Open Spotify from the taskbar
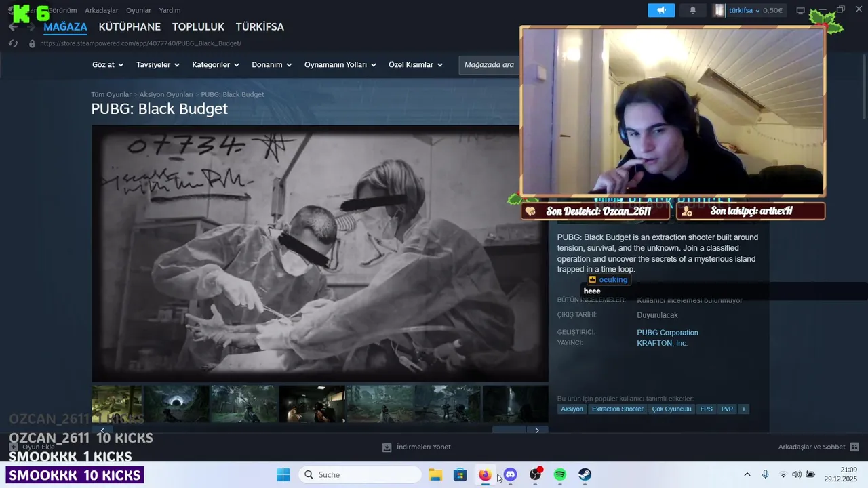This screenshot has width=868, height=488. (x=559, y=474)
